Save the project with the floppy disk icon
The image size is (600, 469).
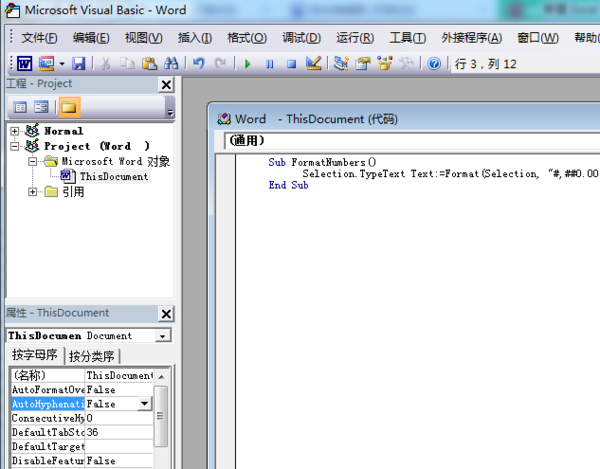[78, 64]
